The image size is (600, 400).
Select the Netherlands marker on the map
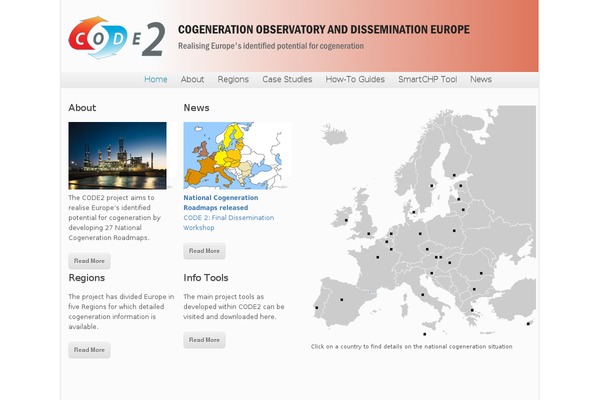pos(391,233)
